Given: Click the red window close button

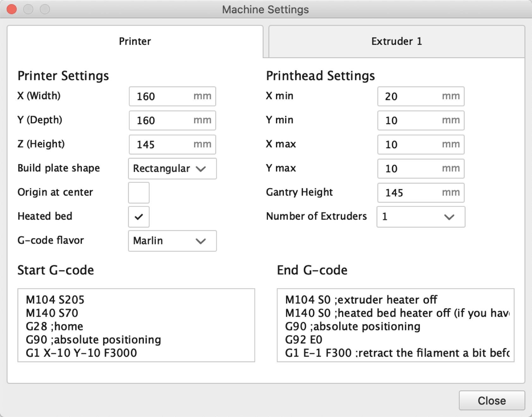Looking at the screenshot, I should tap(12, 9).
